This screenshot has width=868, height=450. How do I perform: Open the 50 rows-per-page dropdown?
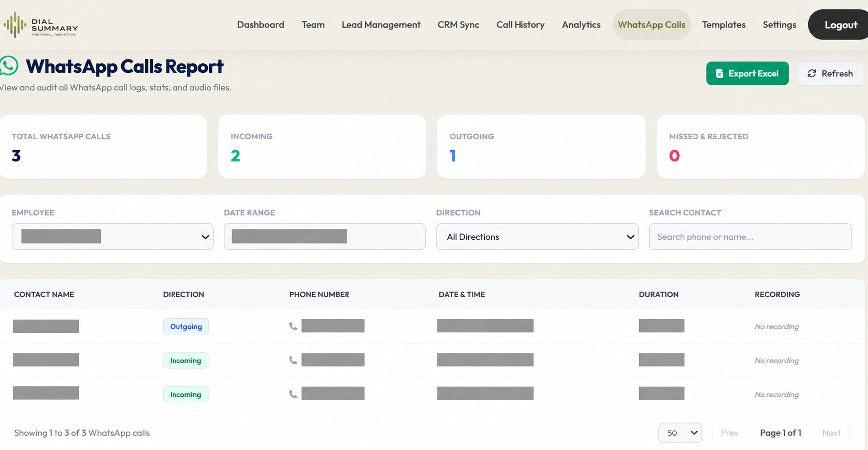pyautogui.click(x=680, y=433)
